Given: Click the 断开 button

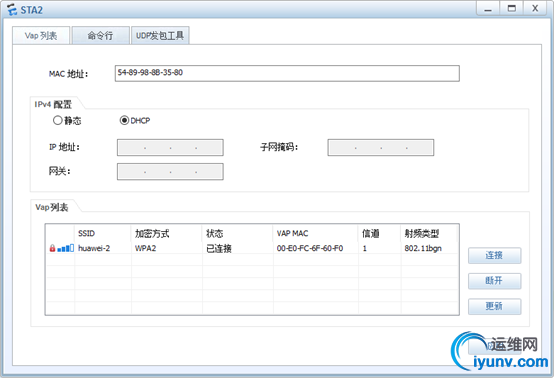Looking at the screenshot, I should pos(494,281).
